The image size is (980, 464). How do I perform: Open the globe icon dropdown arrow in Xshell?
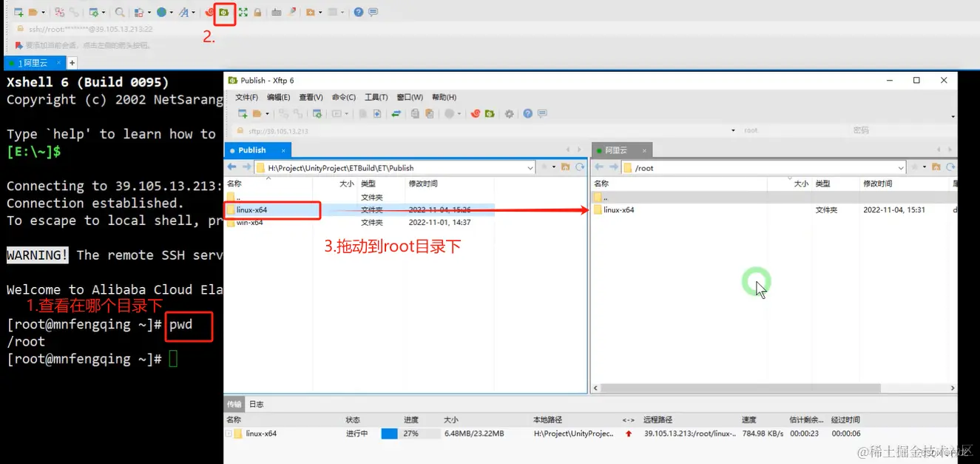click(x=172, y=13)
